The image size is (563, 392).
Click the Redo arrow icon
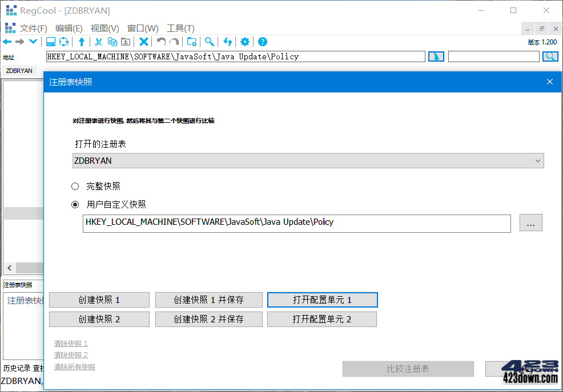[174, 41]
